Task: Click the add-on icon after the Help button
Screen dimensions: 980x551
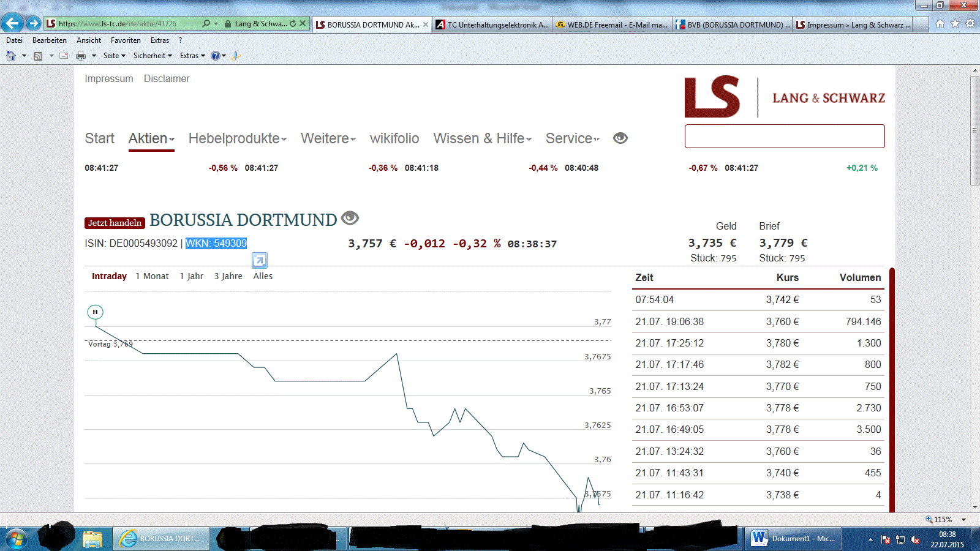Action: tap(236, 56)
